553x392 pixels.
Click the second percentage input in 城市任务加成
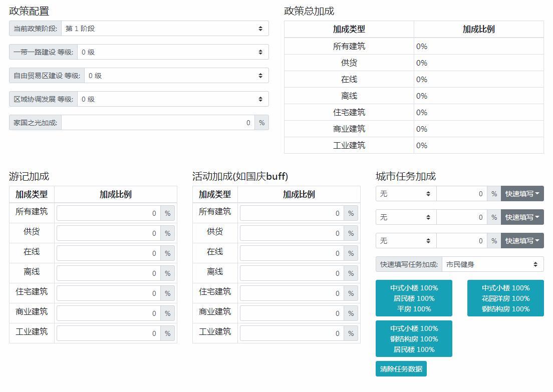tap(462, 217)
